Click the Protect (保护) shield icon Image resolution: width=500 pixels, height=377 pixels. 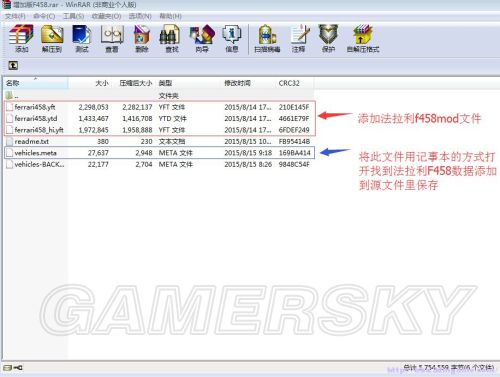328,35
